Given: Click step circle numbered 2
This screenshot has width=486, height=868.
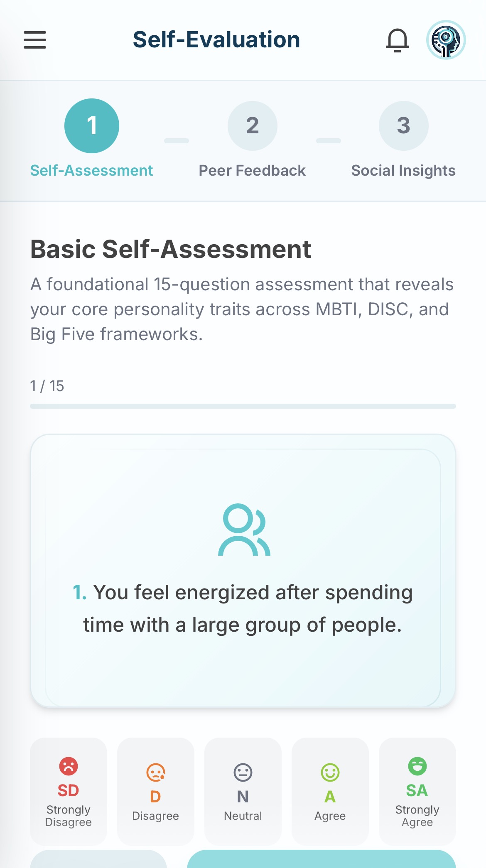Looking at the screenshot, I should click(x=252, y=125).
